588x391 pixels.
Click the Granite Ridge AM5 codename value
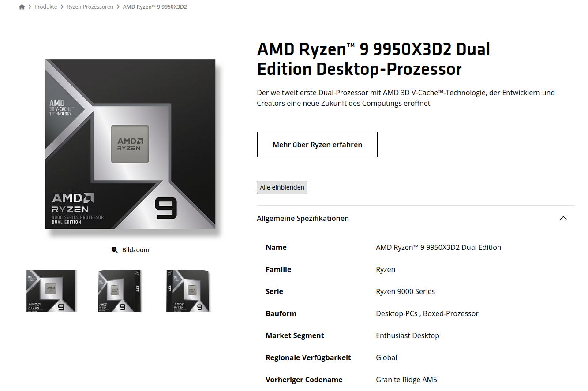coord(406,380)
